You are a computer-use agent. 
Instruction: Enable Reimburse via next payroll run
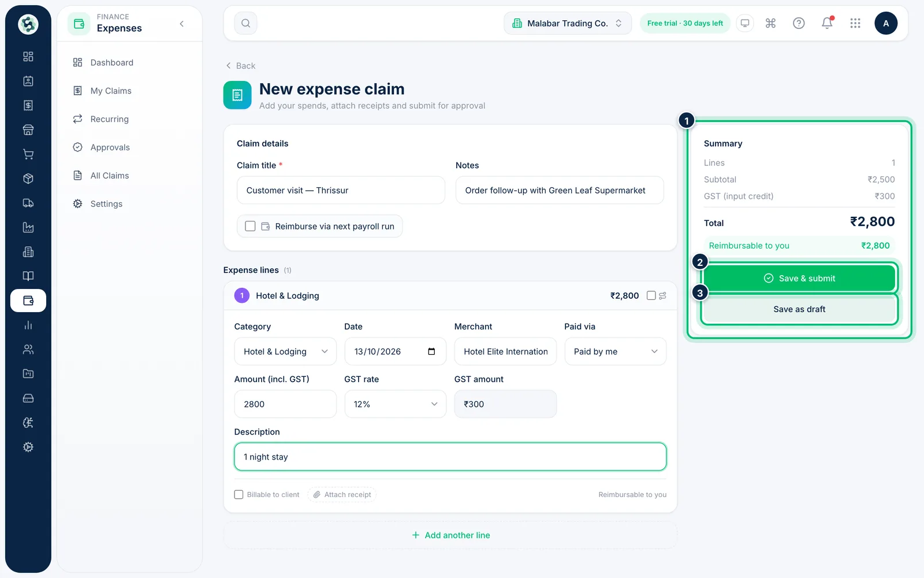250,226
